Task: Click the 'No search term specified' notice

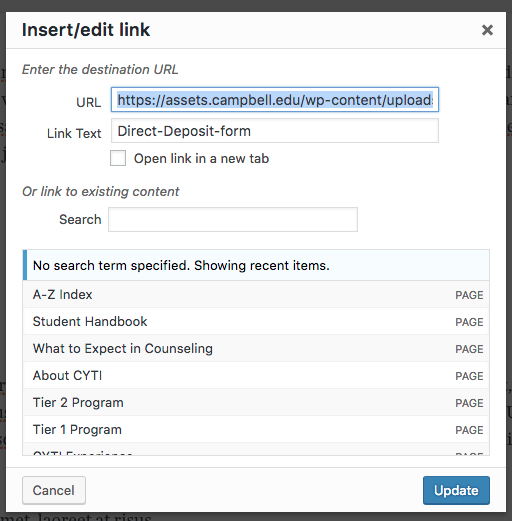Action: pyautogui.click(x=256, y=265)
